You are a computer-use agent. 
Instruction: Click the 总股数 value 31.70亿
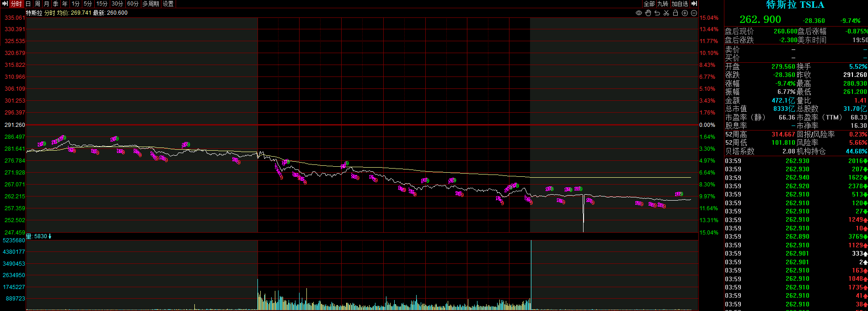click(x=855, y=109)
